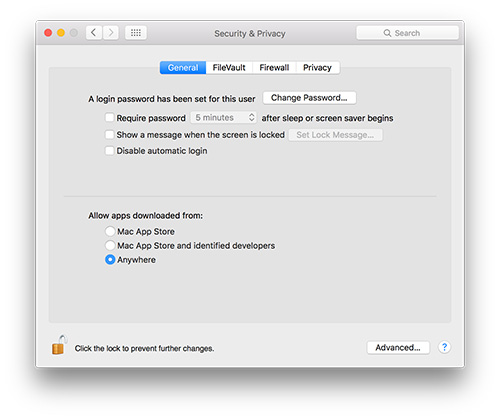The image size is (500, 419).
Task: Go back with the left arrow button
Action: point(94,33)
